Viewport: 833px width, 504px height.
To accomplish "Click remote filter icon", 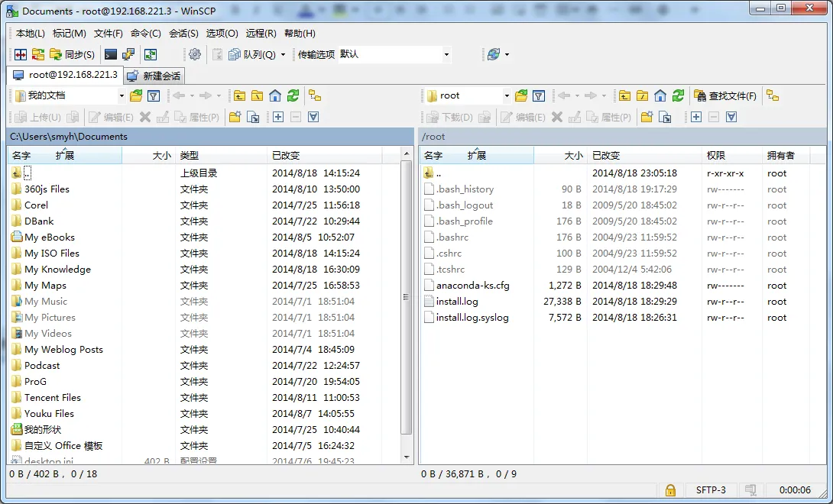I will (539, 95).
